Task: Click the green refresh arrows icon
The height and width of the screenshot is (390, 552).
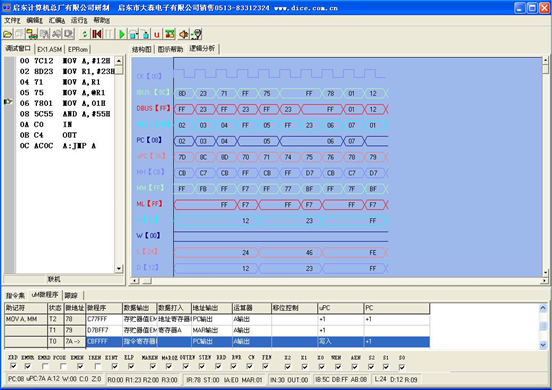Action: tap(84, 34)
